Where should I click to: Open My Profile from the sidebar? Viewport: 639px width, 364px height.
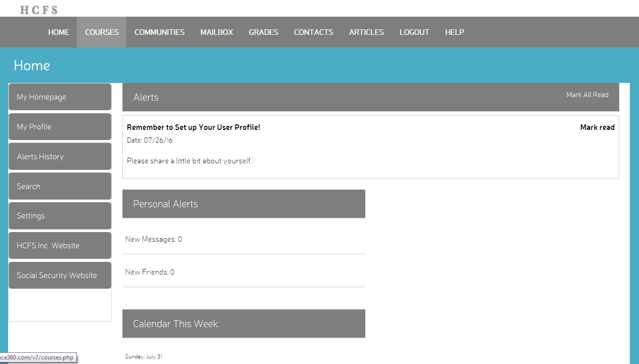tap(60, 127)
